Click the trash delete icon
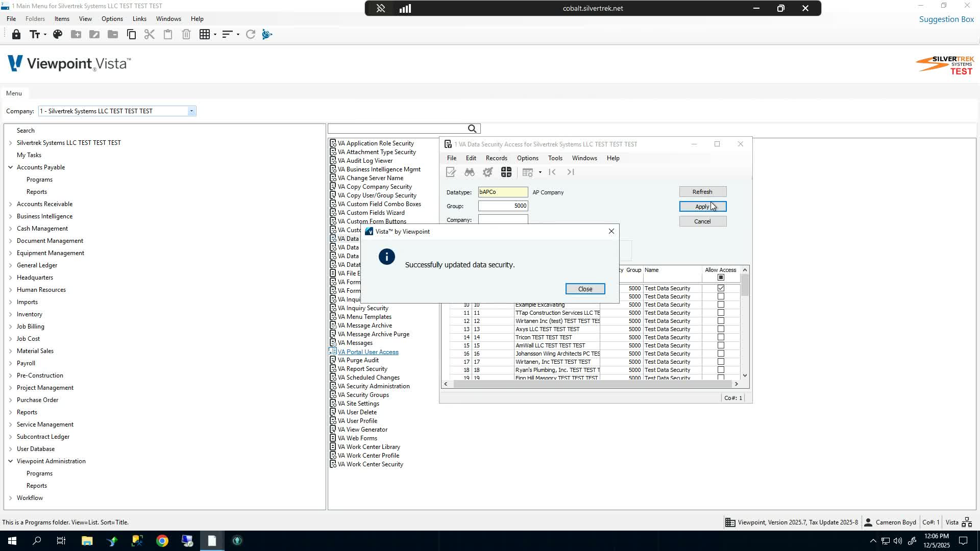 tap(186, 35)
